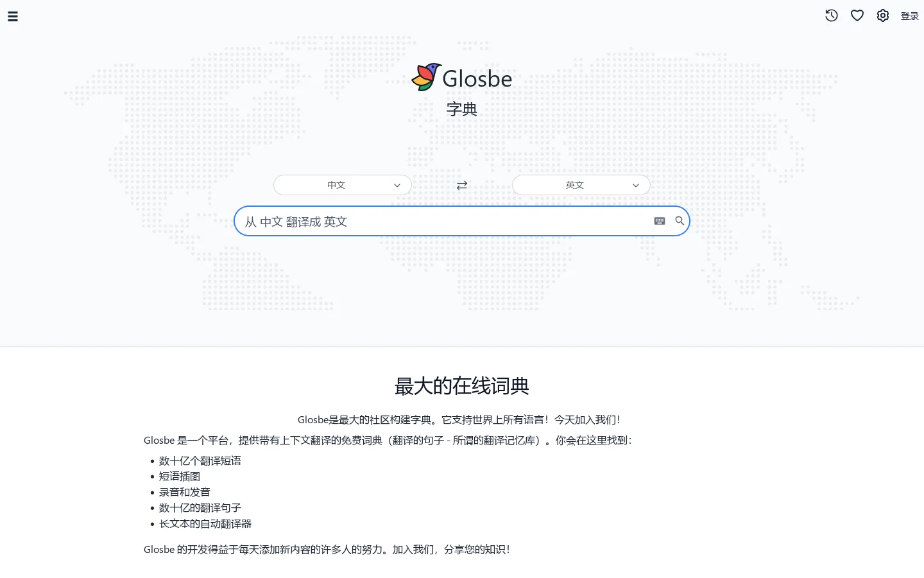Open the source language 中文 dropdown
The image size is (924, 578).
[342, 185]
